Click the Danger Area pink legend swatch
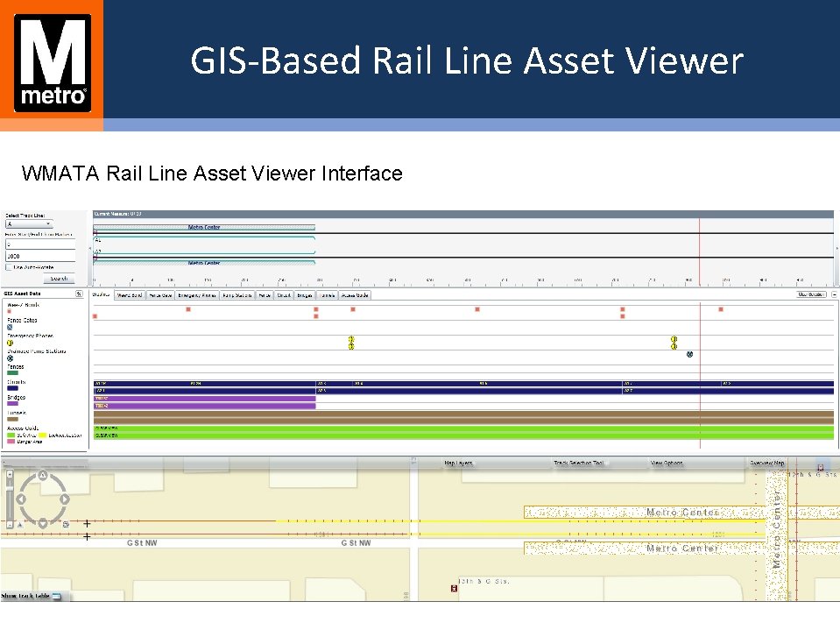Screen dimensions: 840x630 point(11,442)
